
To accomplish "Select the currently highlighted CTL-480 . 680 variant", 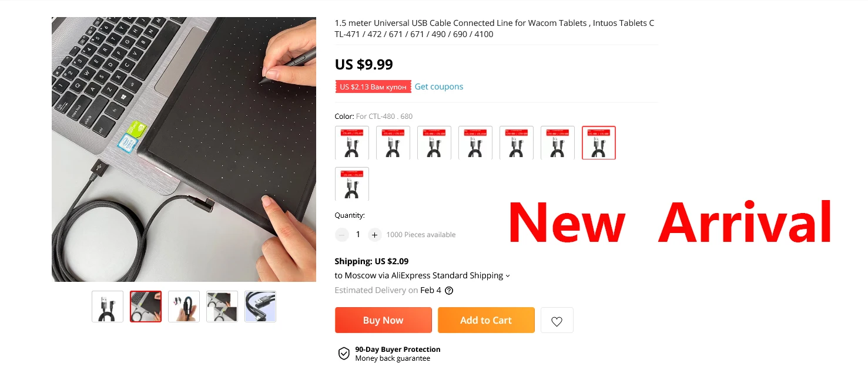I will tap(599, 143).
